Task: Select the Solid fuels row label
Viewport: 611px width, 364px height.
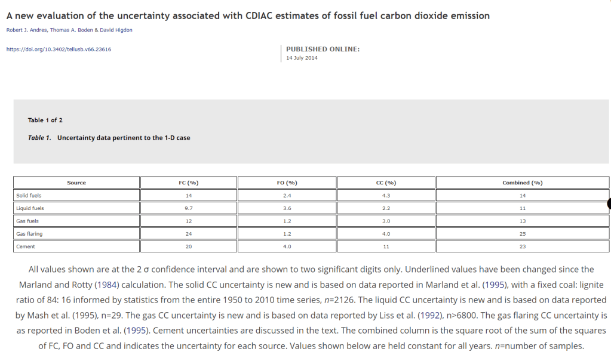Action: point(29,195)
